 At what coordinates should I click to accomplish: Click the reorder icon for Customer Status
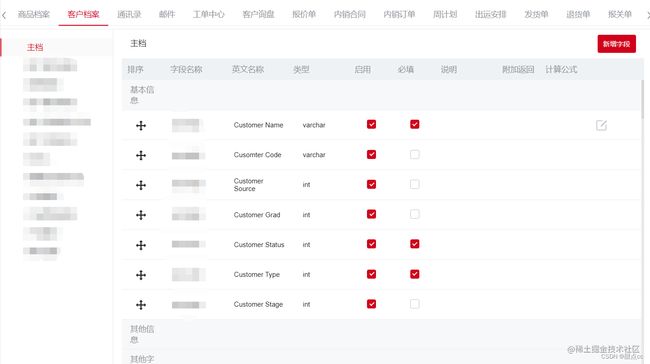(x=141, y=245)
